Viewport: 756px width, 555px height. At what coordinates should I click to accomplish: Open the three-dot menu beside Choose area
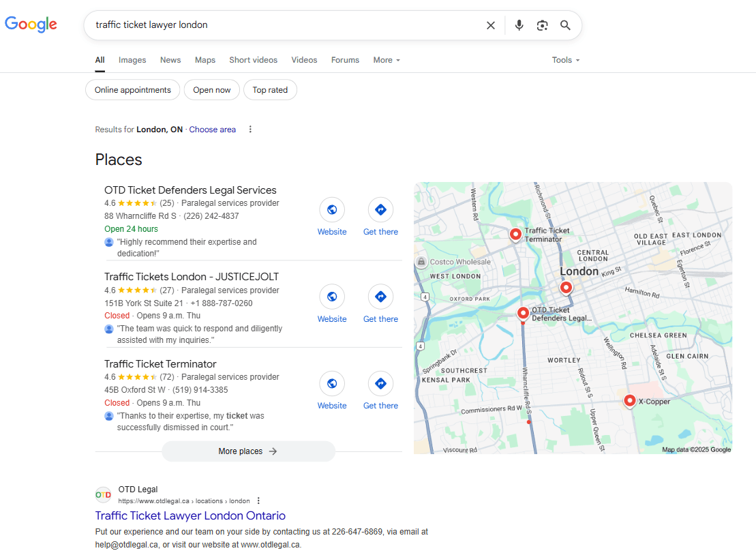coord(250,130)
